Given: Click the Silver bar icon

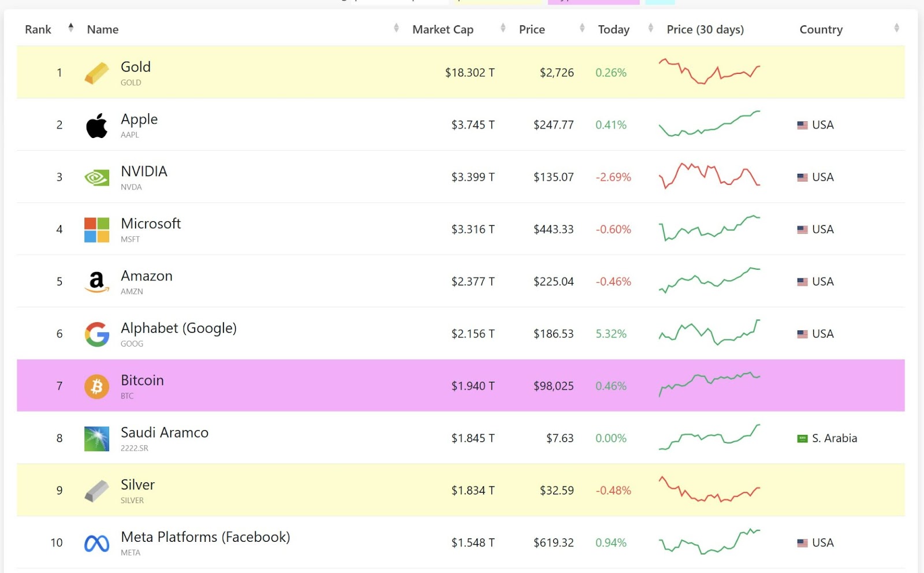Looking at the screenshot, I should coord(96,490).
